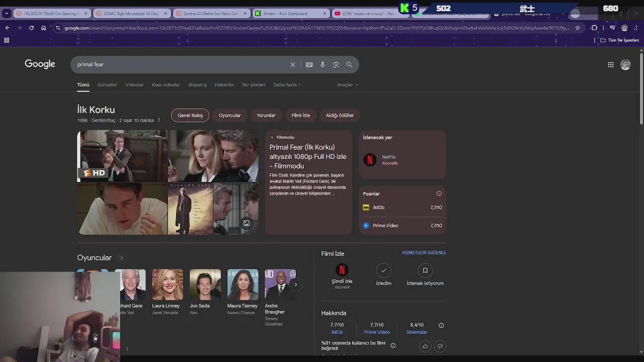The width and height of the screenshot is (644, 362).
Task: Click the IMDb icon in Puanlar
Action: (366, 207)
